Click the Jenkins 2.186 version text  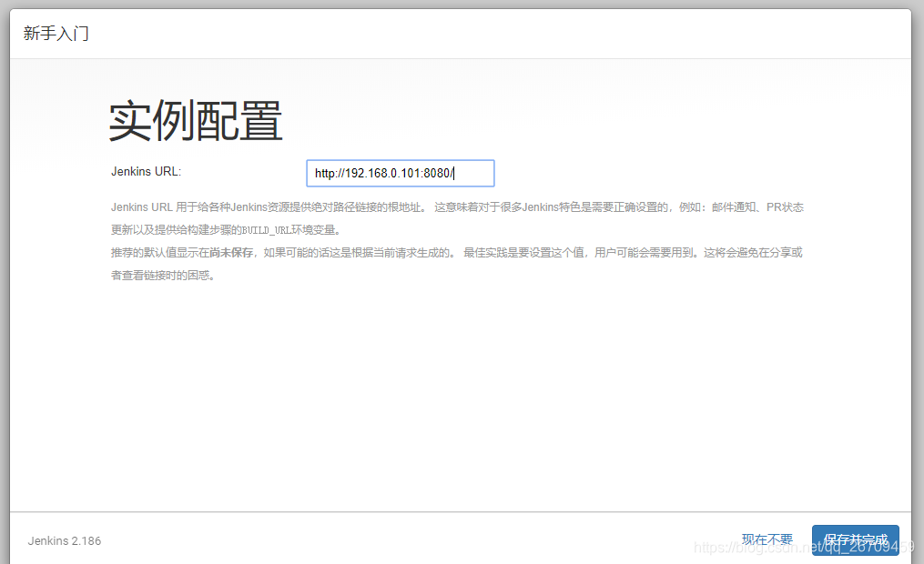point(65,540)
